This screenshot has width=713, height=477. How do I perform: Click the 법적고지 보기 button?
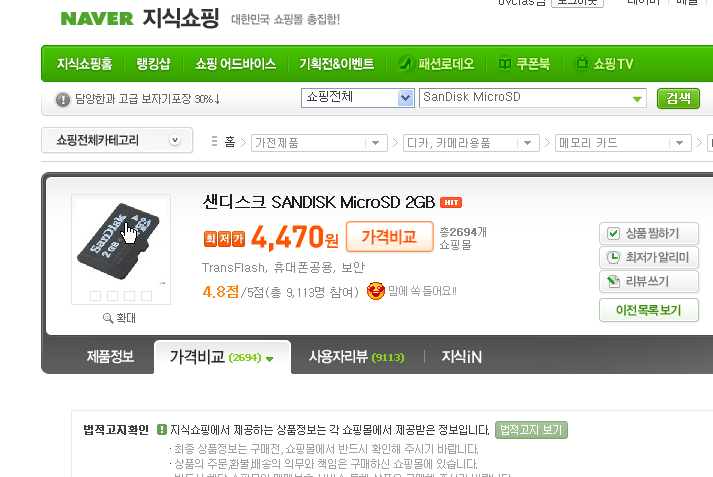(531, 430)
